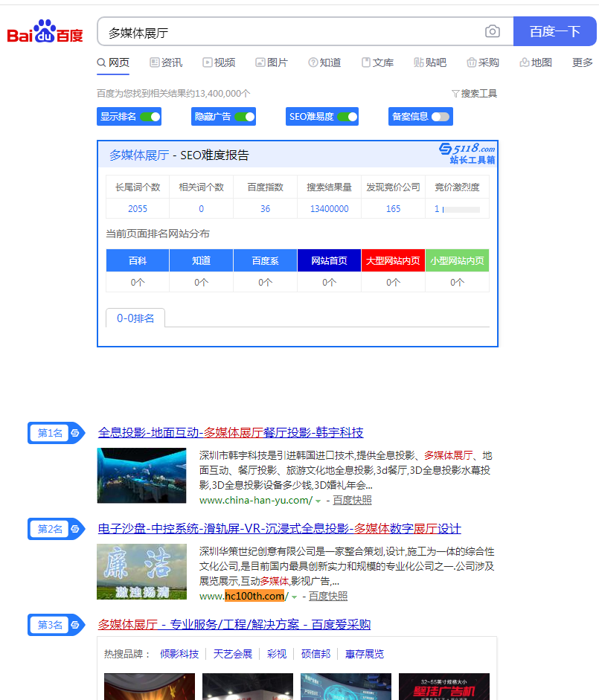Switch to the 文库 tab
Screen dimensions: 599x700
[378, 62]
